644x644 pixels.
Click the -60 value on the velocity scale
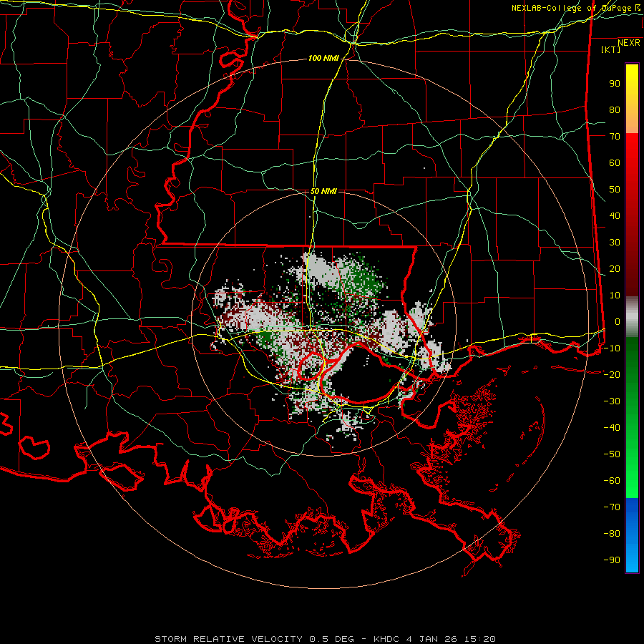click(612, 481)
